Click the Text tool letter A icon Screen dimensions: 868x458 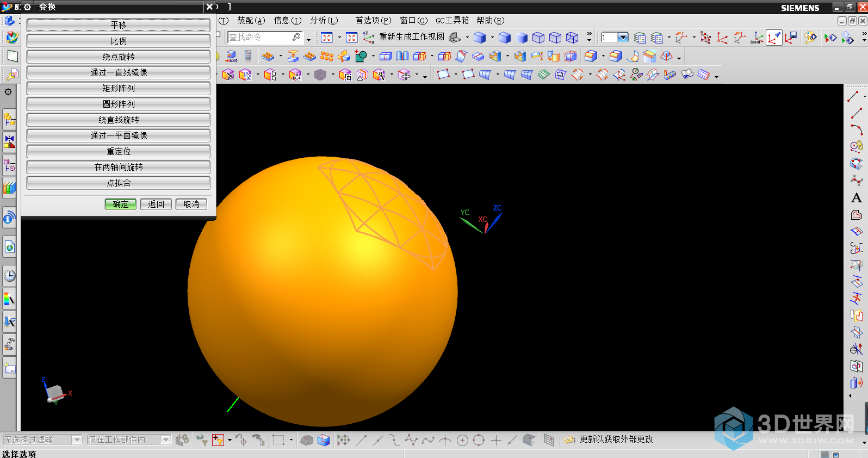[x=857, y=198]
